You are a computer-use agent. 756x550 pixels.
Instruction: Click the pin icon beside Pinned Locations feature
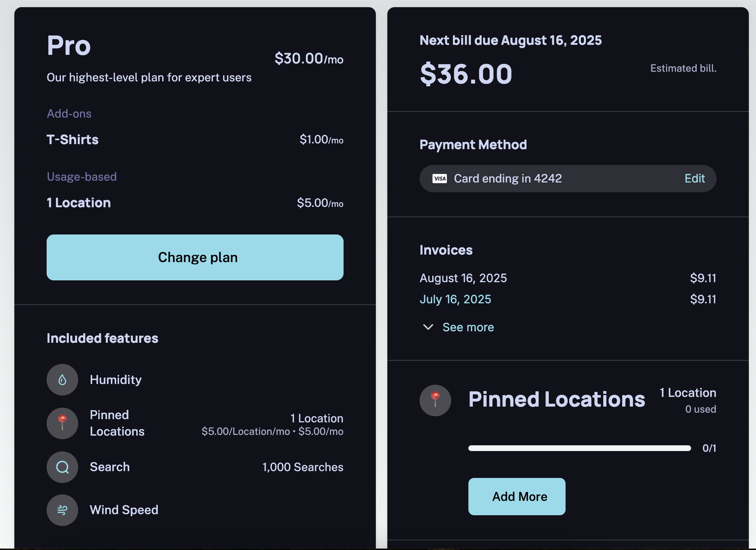(x=62, y=423)
